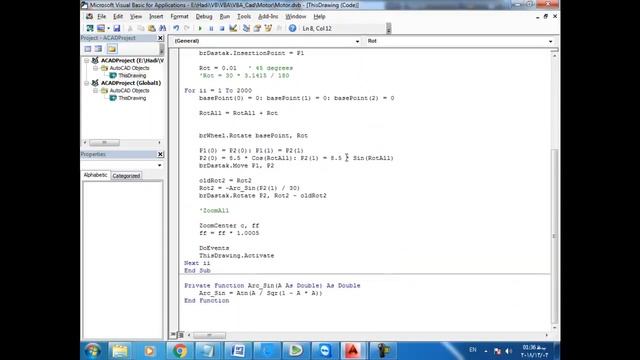Open the Help menu
The image size is (640, 360).
(319, 16)
